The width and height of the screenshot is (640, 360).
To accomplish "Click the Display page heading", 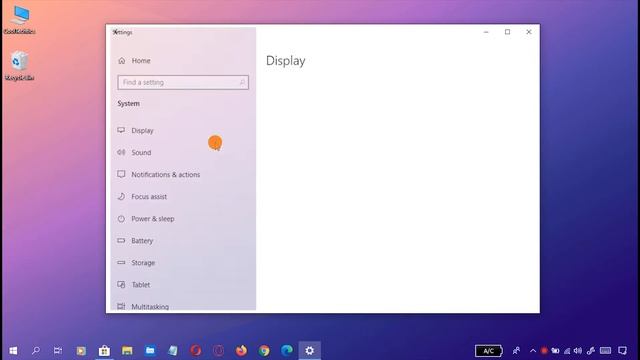I will pyautogui.click(x=286, y=61).
